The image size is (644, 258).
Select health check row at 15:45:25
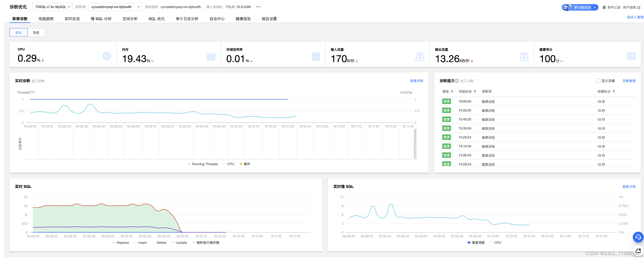[538, 119]
